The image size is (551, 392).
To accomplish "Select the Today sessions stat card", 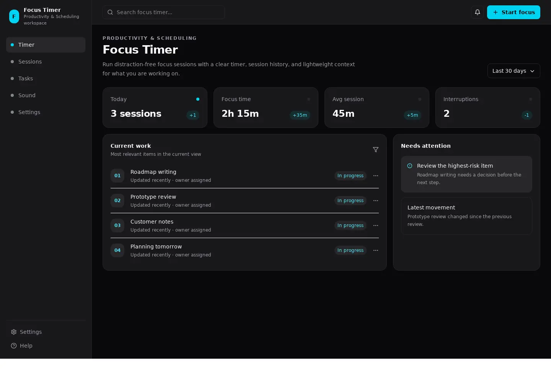I will click(155, 108).
